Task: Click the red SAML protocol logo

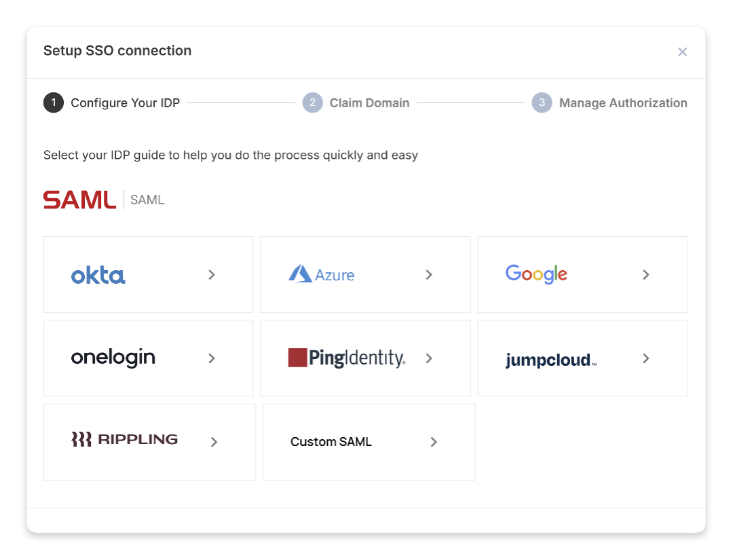Action: click(x=79, y=199)
